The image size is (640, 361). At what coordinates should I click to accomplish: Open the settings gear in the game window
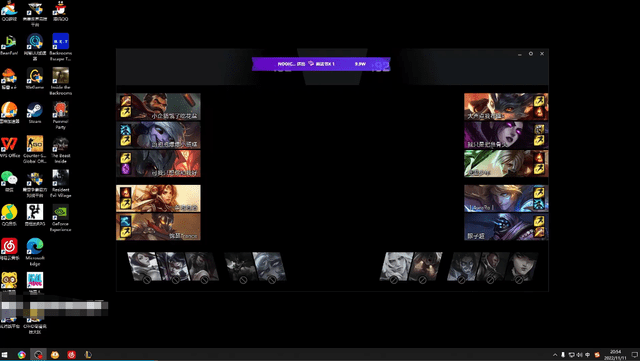point(531,53)
